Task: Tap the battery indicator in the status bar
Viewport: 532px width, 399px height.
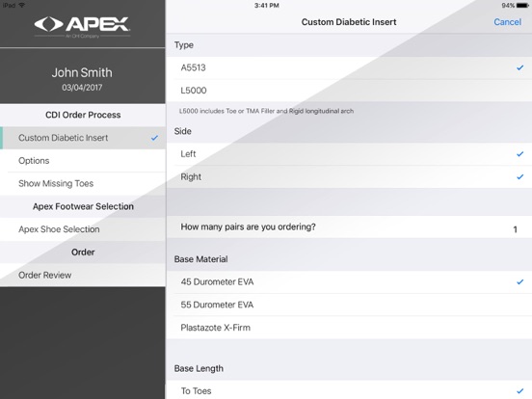Action: pos(522,6)
